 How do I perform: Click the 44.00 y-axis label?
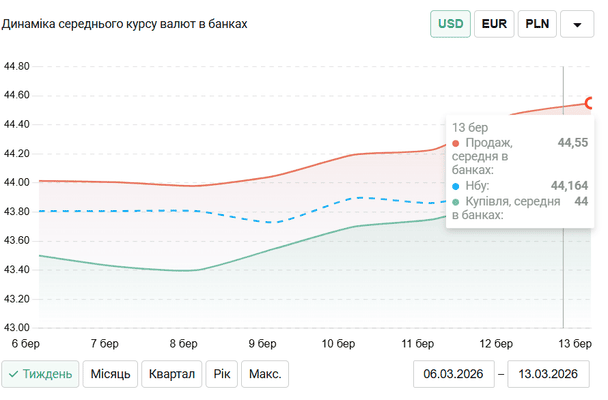[x=18, y=182]
